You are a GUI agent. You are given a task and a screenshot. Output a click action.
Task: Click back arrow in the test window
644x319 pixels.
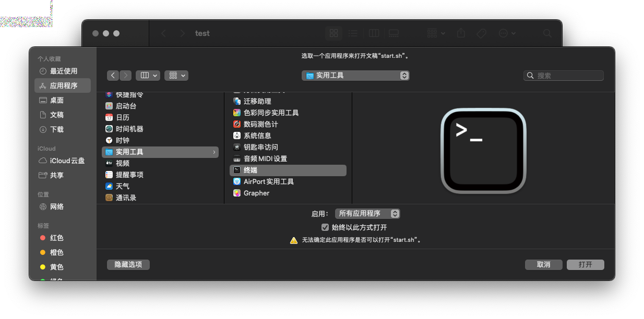pyautogui.click(x=163, y=33)
